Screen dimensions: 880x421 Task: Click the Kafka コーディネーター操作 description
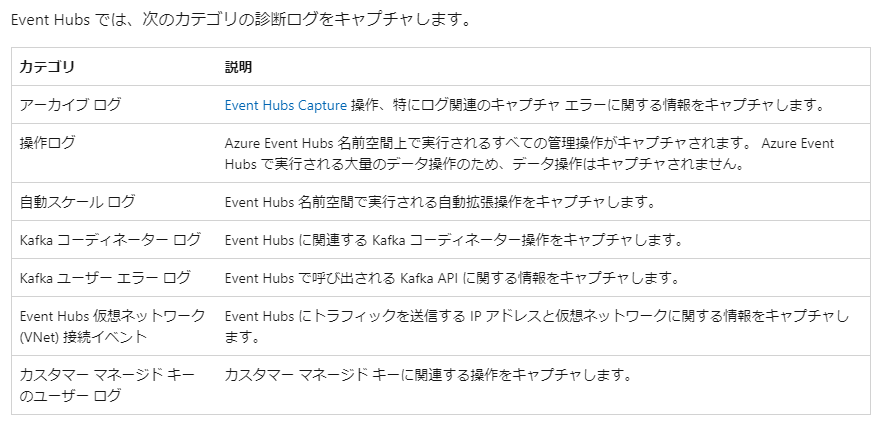pyautogui.click(x=453, y=240)
